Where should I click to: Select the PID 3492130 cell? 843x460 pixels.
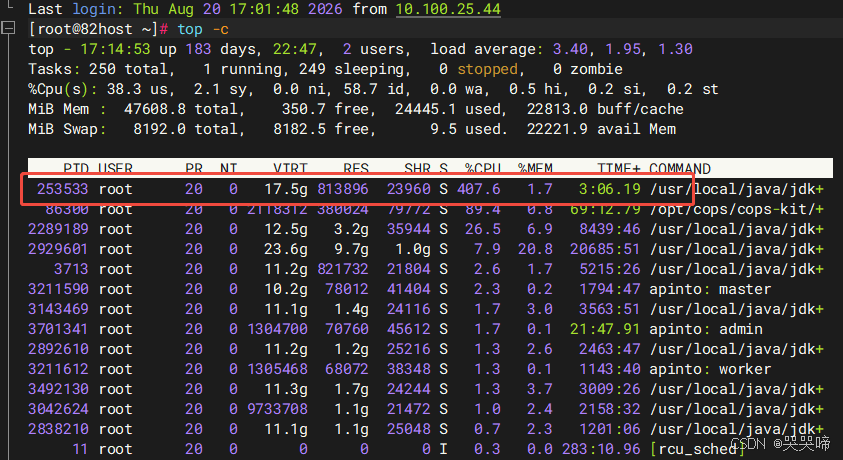click(x=58, y=389)
